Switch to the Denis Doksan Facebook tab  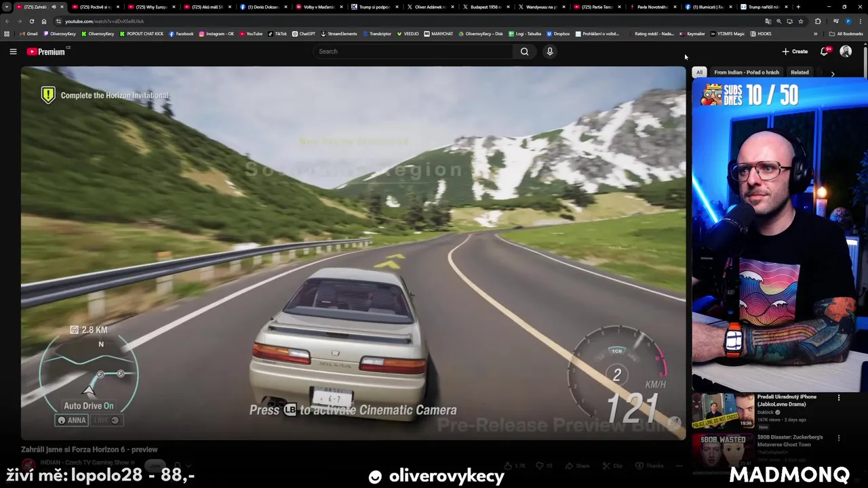[x=262, y=7]
